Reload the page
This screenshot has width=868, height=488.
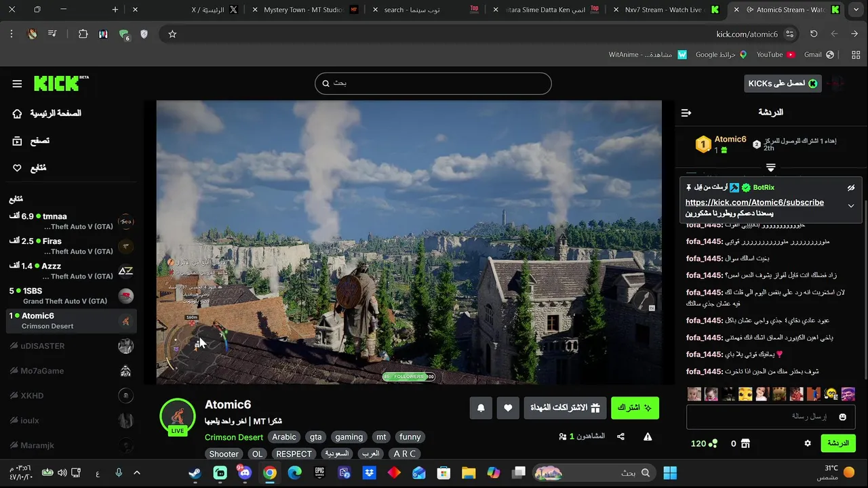click(814, 34)
